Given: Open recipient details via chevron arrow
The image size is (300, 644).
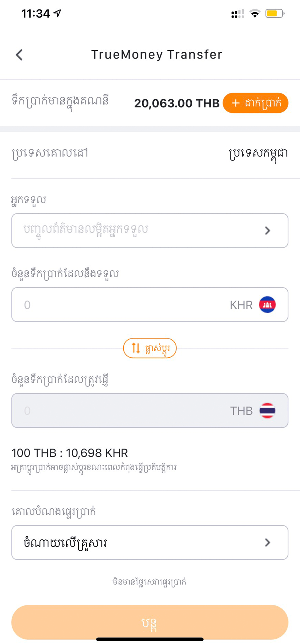Looking at the screenshot, I should (267, 231).
